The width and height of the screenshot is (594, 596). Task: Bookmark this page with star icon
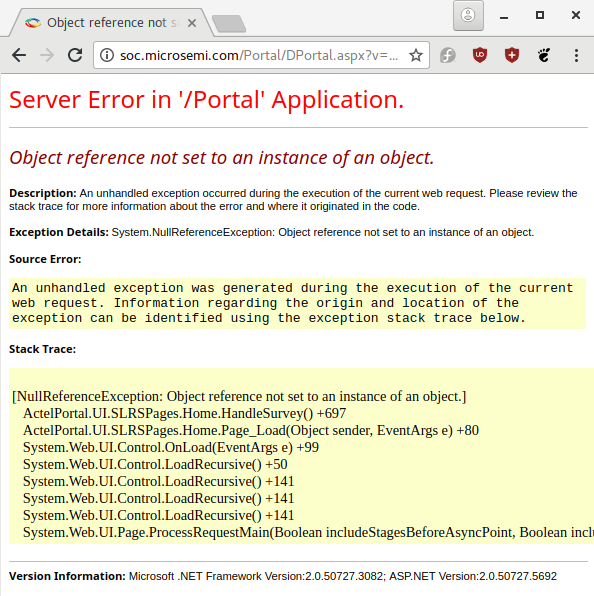coord(416,55)
